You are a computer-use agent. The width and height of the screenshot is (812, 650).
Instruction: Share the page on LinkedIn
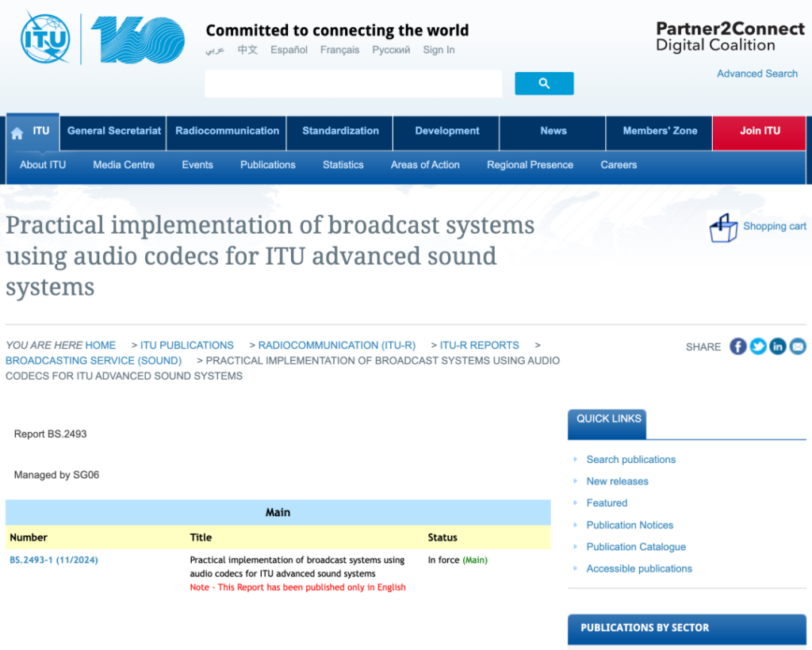[777, 346]
